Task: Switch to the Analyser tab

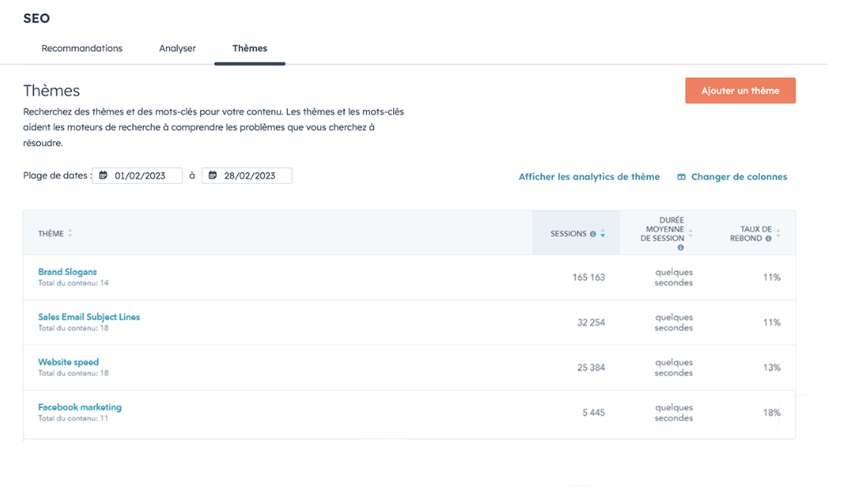Action: pyautogui.click(x=177, y=48)
